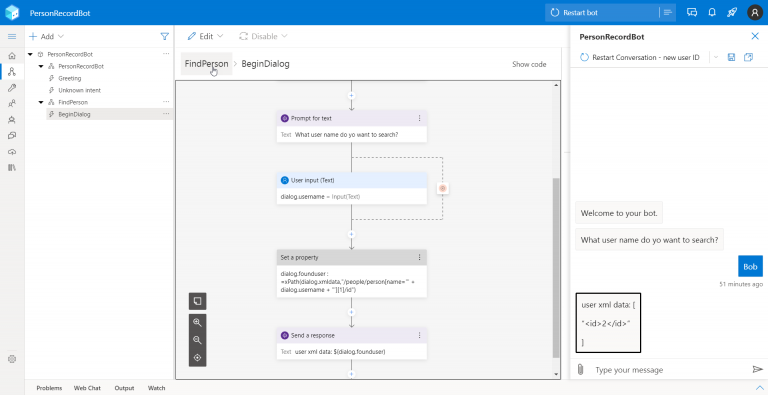Click the canvas zoom in magnifier

click(197, 322)
